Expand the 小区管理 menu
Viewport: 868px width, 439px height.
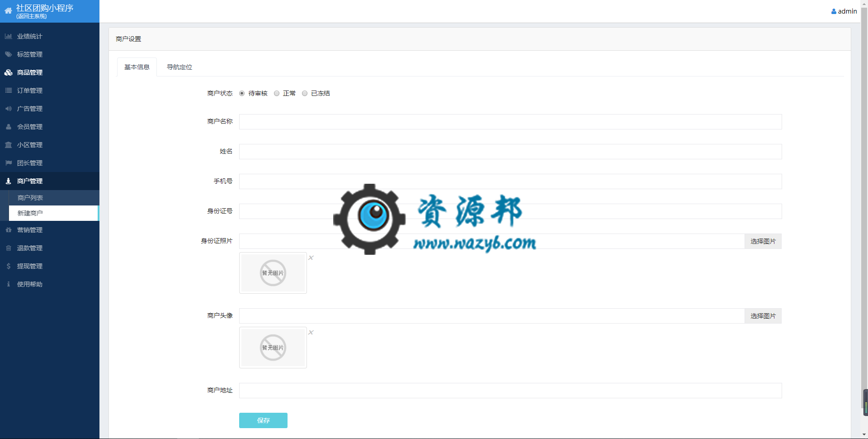click(50, 145)
